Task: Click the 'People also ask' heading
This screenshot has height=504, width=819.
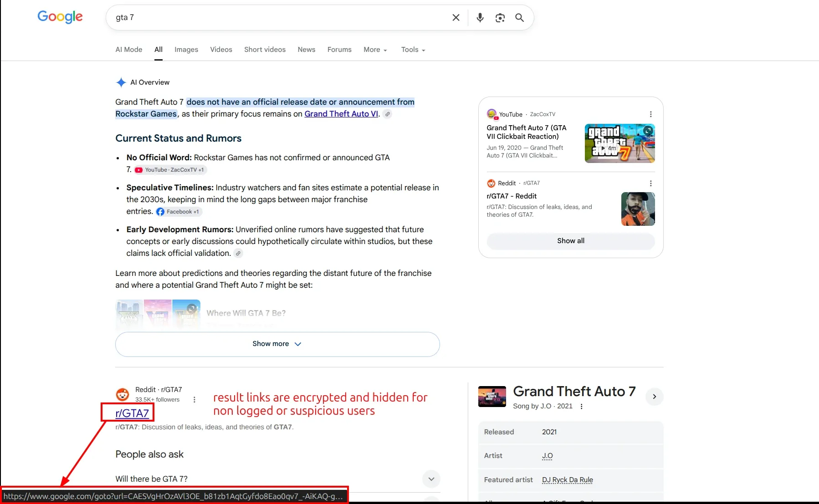Action: [149, 454]
